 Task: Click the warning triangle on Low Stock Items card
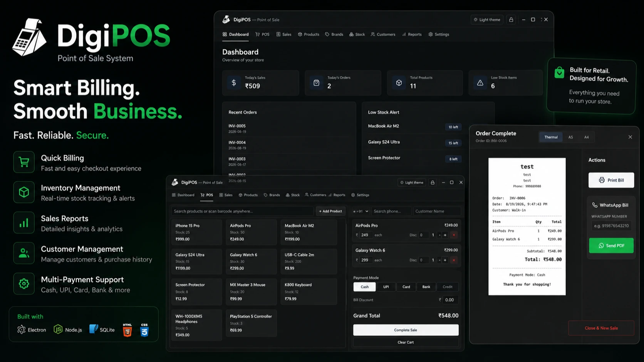pyautogui.click(x=480, y=83)
